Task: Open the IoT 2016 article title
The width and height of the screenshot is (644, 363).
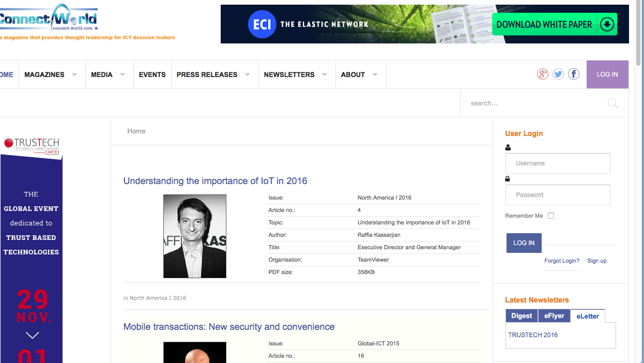Action: point(215,181)
